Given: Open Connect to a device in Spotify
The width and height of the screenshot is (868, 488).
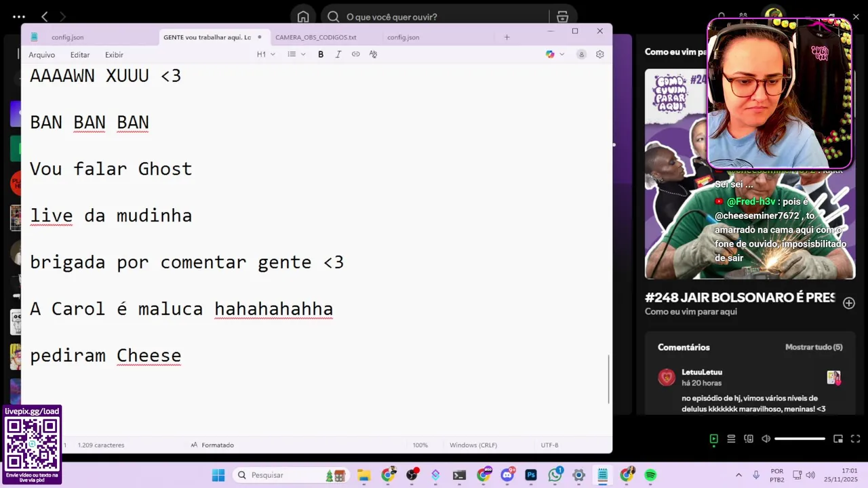Looking at the screenshot, I should [x=749, y=439].
